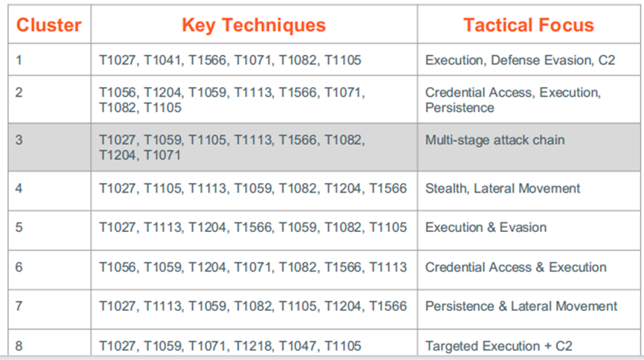Click the Cluster 2 number cell
Screen dimensions: 644x360
click(x=19, y=93)
